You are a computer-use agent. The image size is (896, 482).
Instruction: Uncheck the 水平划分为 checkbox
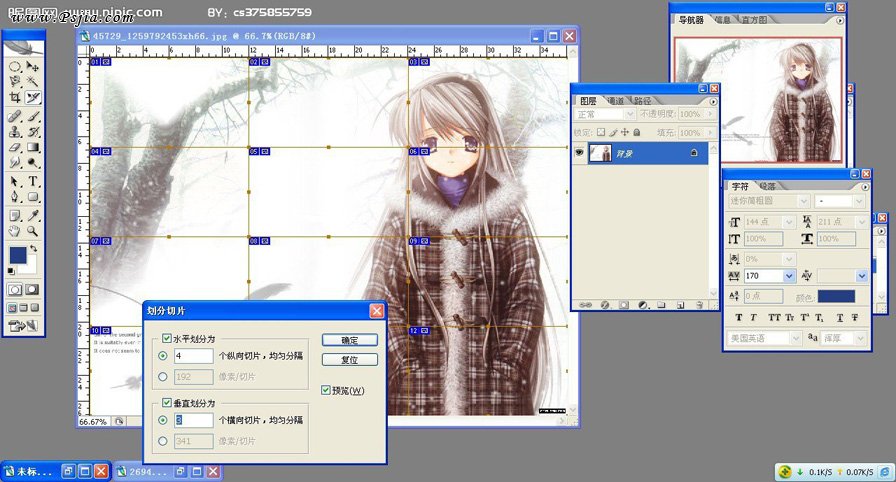coord(167,339)
